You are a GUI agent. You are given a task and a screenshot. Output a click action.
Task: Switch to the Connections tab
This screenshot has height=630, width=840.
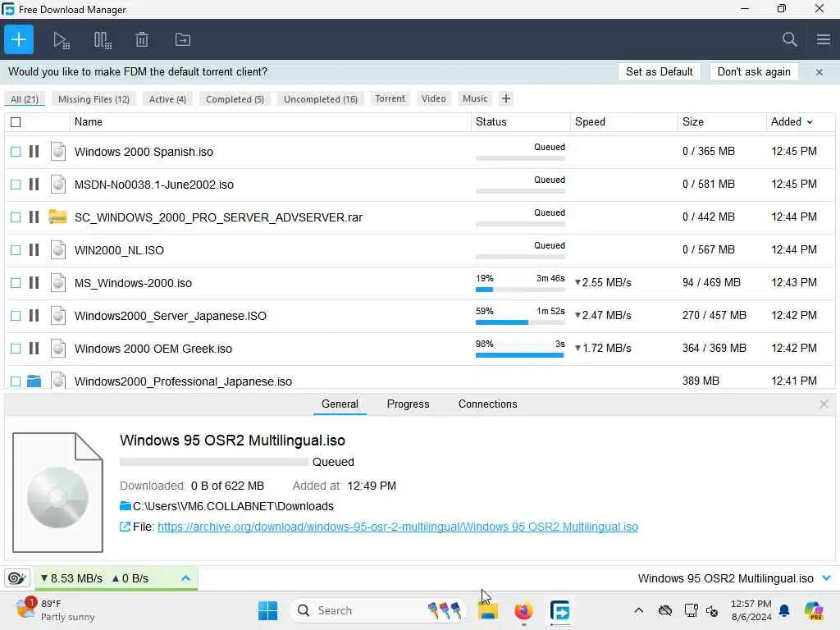pyautogui.click(x=487, y=404)
